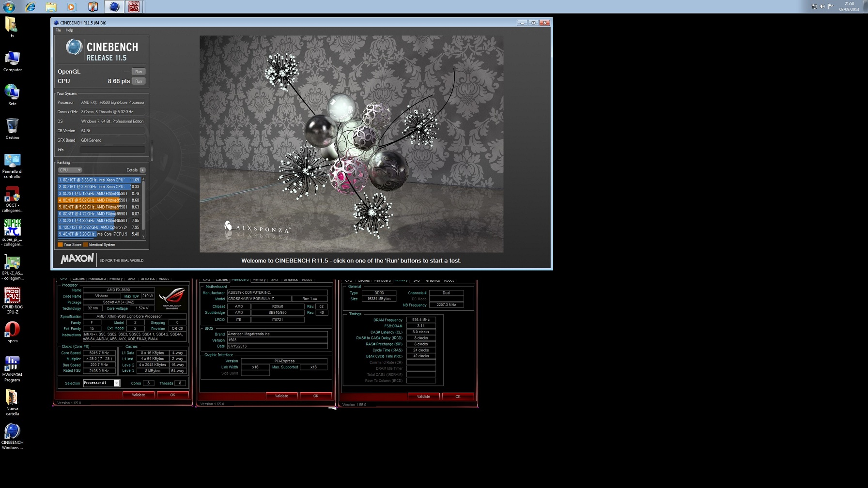The height and width of the screenshot is (488, 868).
Task: Open Windows Media Player taskbar icon
Action: tap(72, 7)
